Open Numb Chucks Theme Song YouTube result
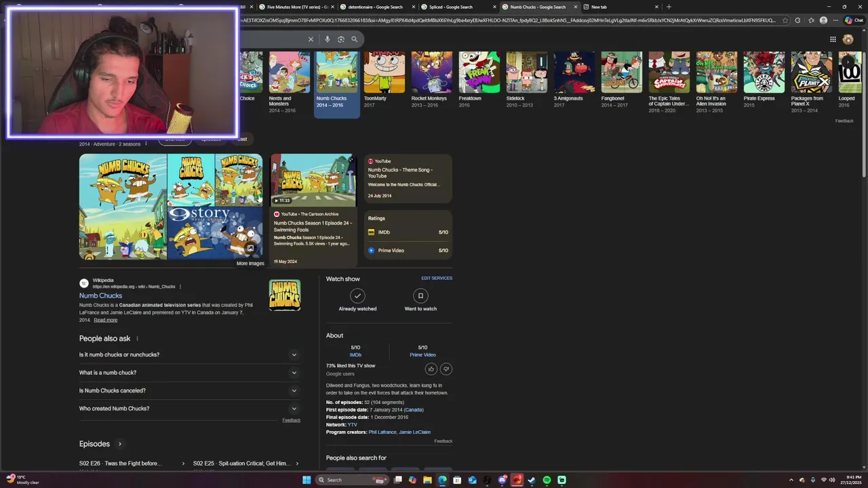The height and width of the screenshot is (488, 868). [x=408, y=179]
